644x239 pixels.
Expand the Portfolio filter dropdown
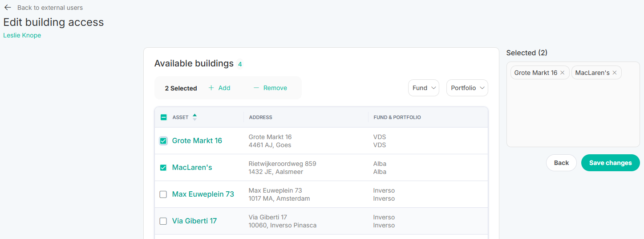[467, 88]
